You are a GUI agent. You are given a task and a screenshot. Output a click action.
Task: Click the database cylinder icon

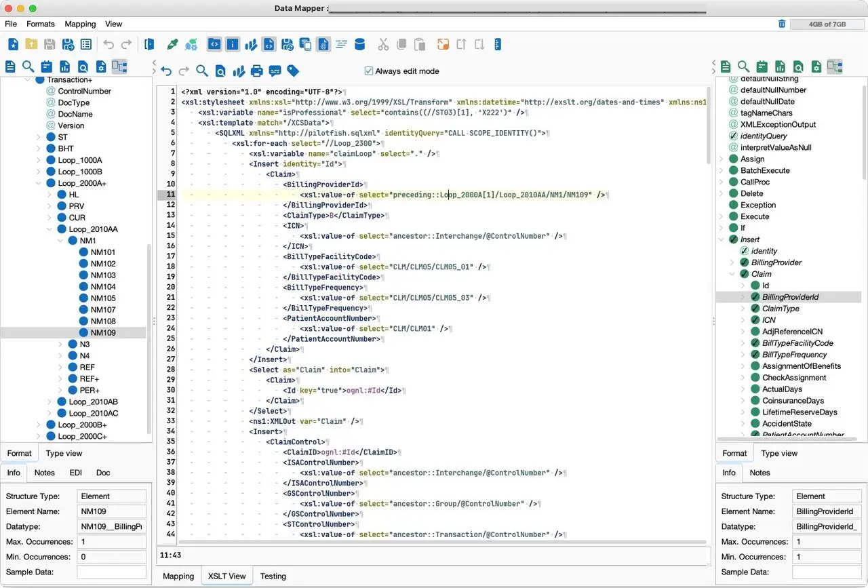coord(360,45)
